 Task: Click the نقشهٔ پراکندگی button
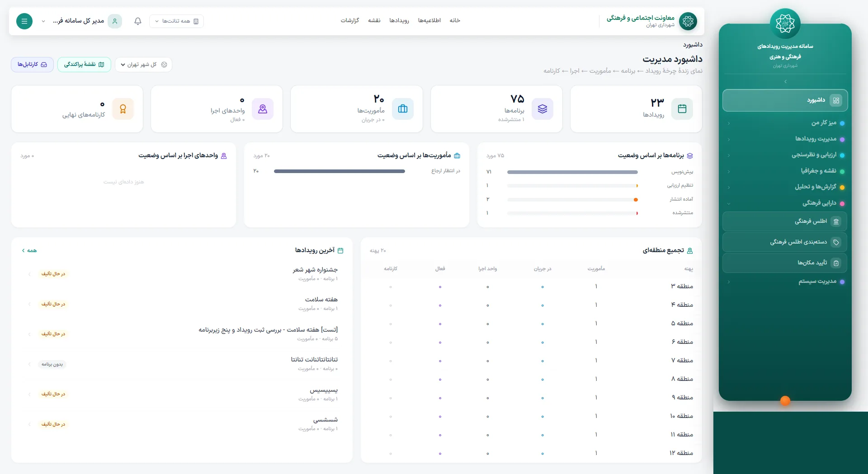pos(84,65)
